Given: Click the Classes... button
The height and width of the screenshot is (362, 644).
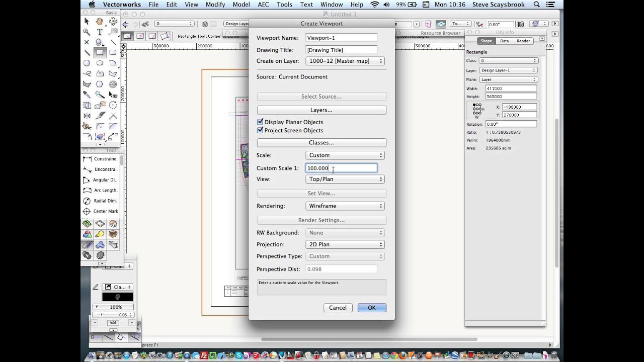Looking at the screenshot, I should pos(321,143).
